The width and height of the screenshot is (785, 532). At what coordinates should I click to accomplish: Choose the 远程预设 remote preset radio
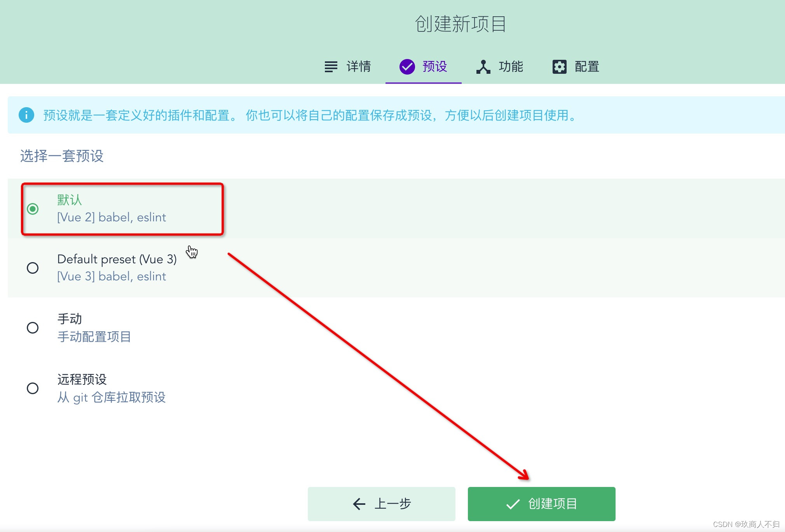point(33,388)
